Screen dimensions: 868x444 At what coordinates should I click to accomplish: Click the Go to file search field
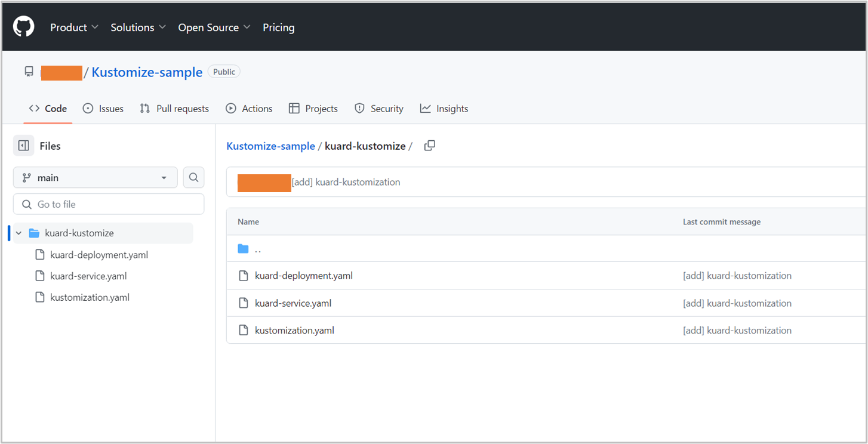(109, 204)
